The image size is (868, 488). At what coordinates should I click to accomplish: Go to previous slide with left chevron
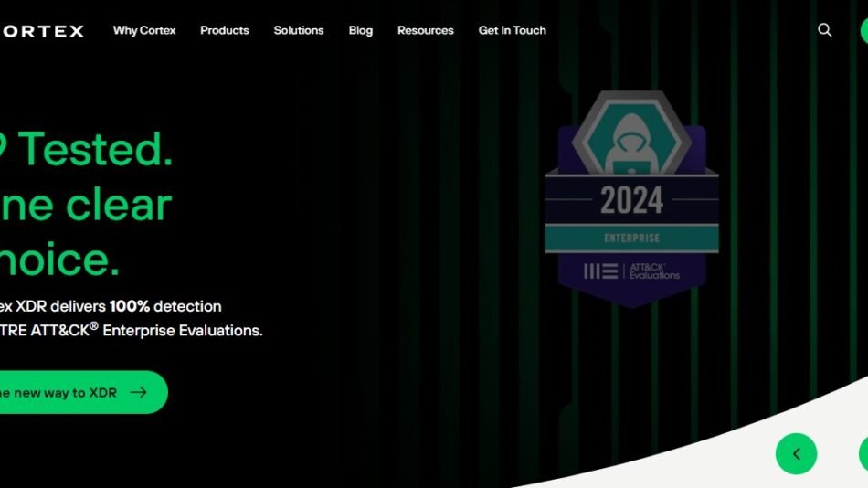pyautogui.click(x=796, y=453)
